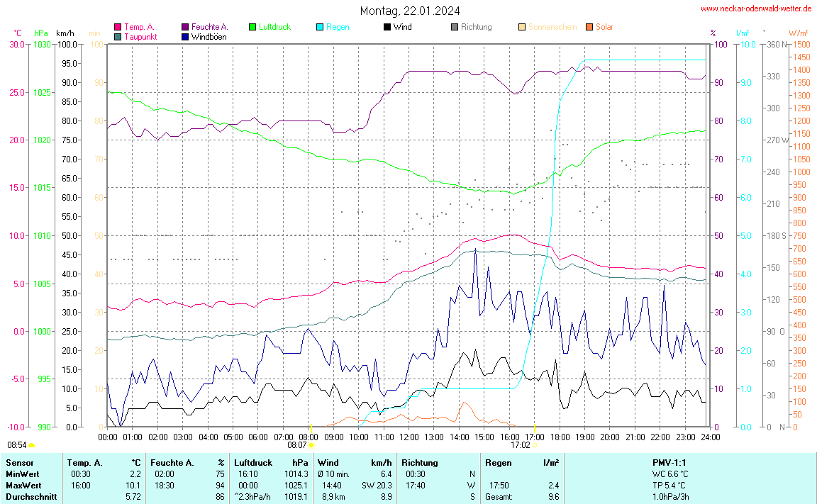Click the teal Taupunkt legend square
This screenshot has height=504, width=817.
118,36
